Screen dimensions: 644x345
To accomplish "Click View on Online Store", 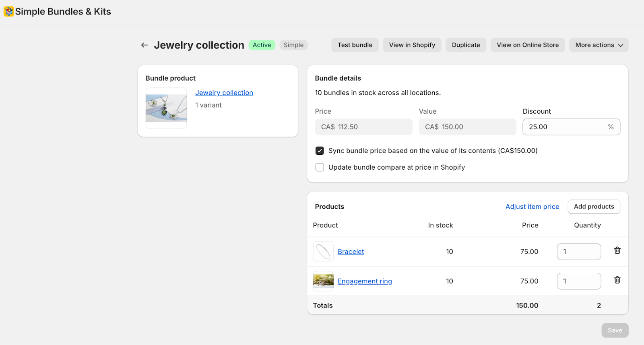I will pos(527,45).
